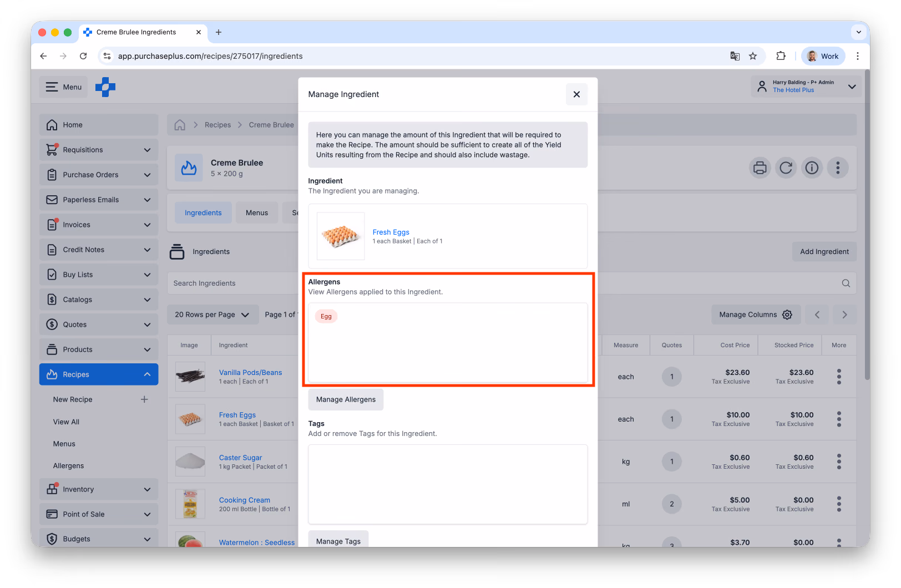Click the search magnifier icon in Search Ingredients
The image size is (901, 588).
(x=846, y=283)
